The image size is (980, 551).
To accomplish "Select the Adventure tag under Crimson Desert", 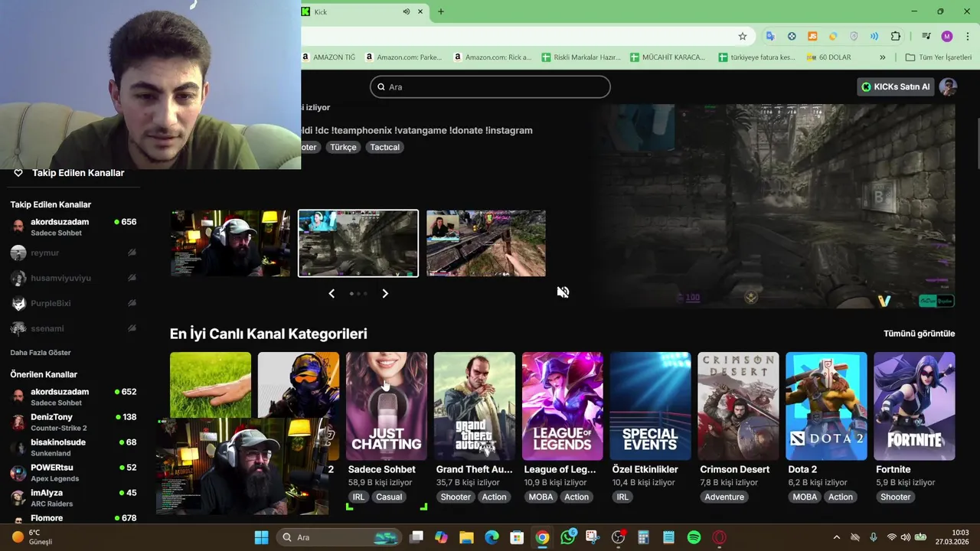I will 724,497.
